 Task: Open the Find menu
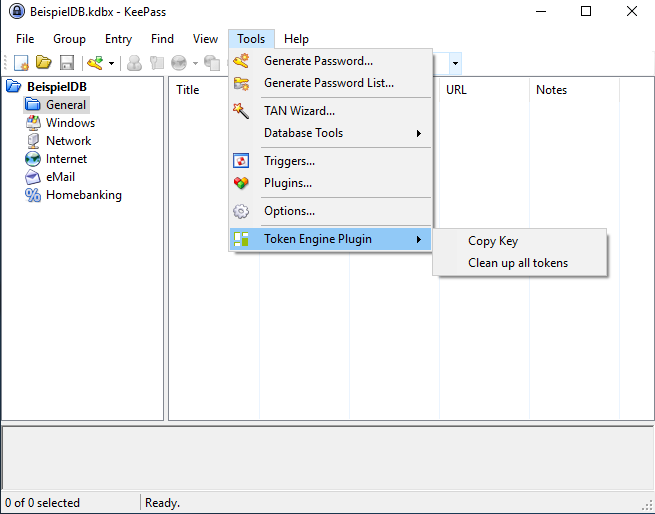(x=162, y=39)
